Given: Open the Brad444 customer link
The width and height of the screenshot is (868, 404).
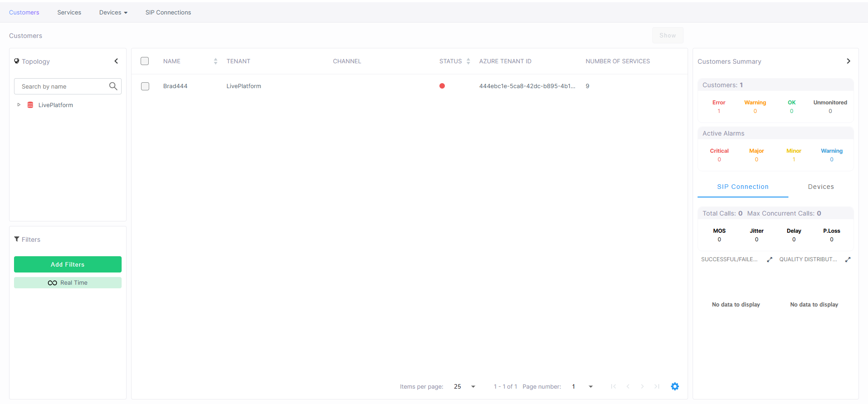Looking at the screenshot, I should tap(175, 86).
